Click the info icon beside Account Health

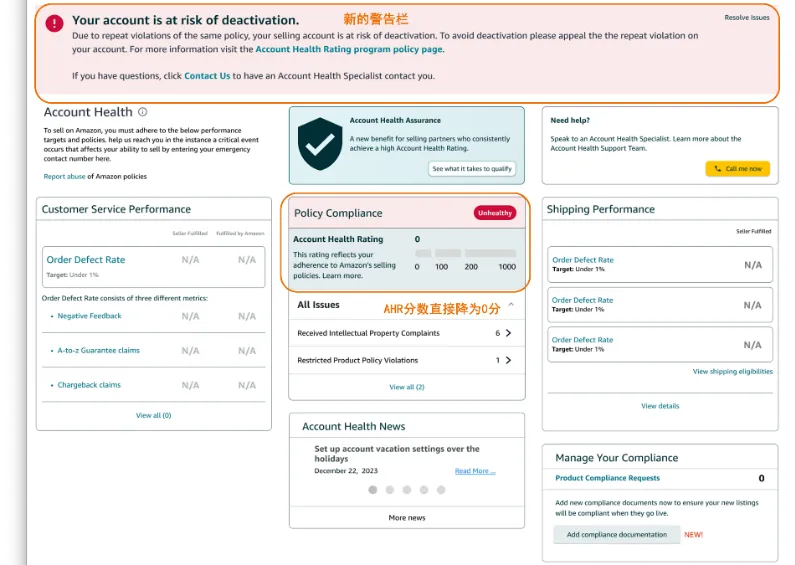pos(143,113)
